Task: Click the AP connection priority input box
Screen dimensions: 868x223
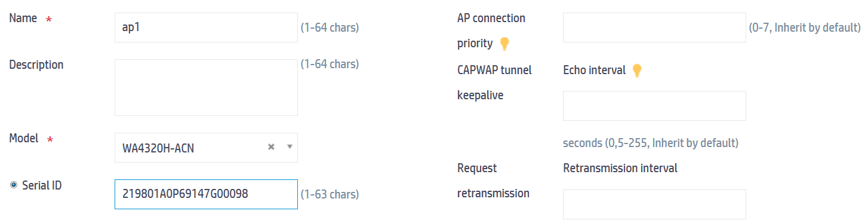Action: 654,28
